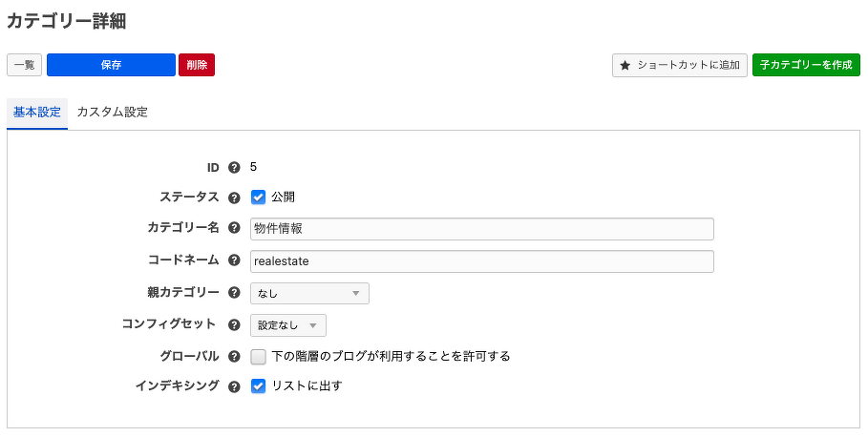Enable 下の階層のブログが利用することを許可する checkbox
The height and width of the screenshot is (437, 868).
click(258, 357)
